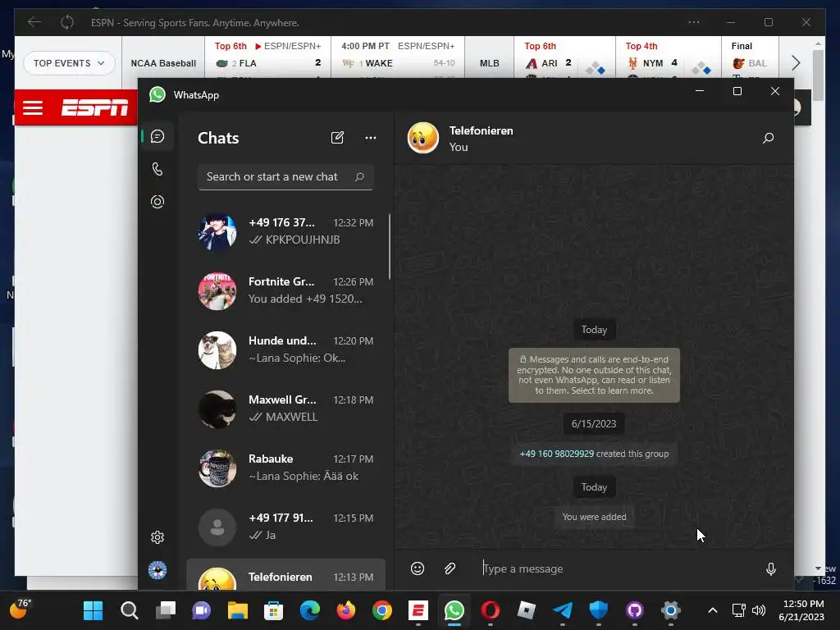Screen dimensions: 840x630
Task: Attach a file with paperclip icon
Action: coord(450,568)
